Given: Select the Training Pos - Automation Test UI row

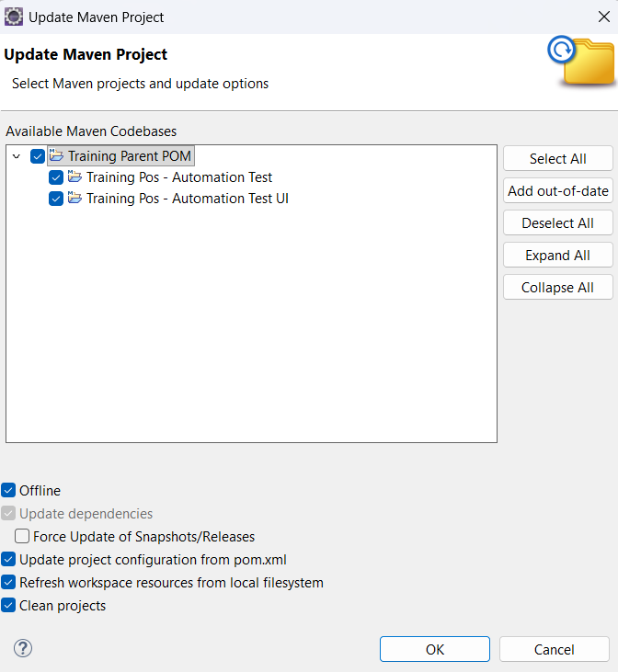Looking at the screenshot, I should (188, 199).
